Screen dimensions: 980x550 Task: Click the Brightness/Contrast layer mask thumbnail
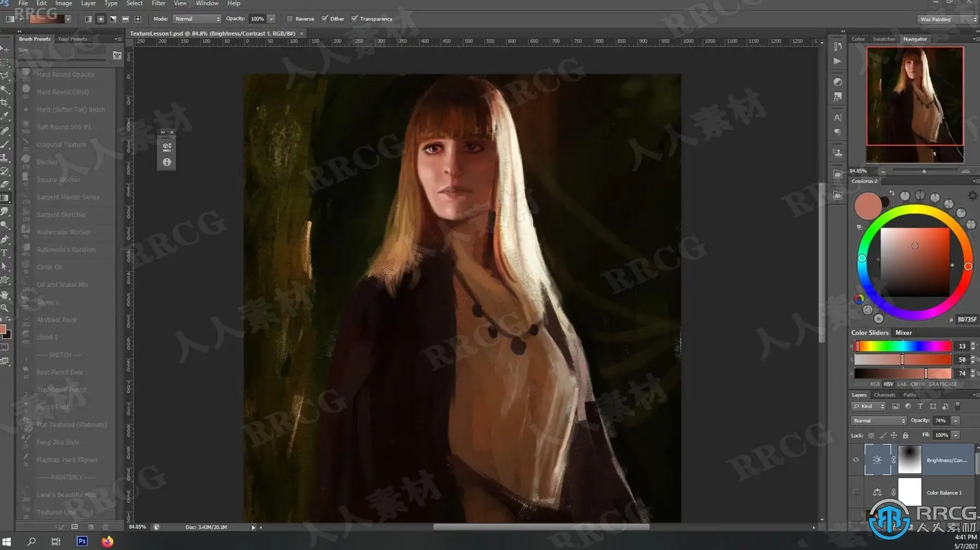click(910, 460)
